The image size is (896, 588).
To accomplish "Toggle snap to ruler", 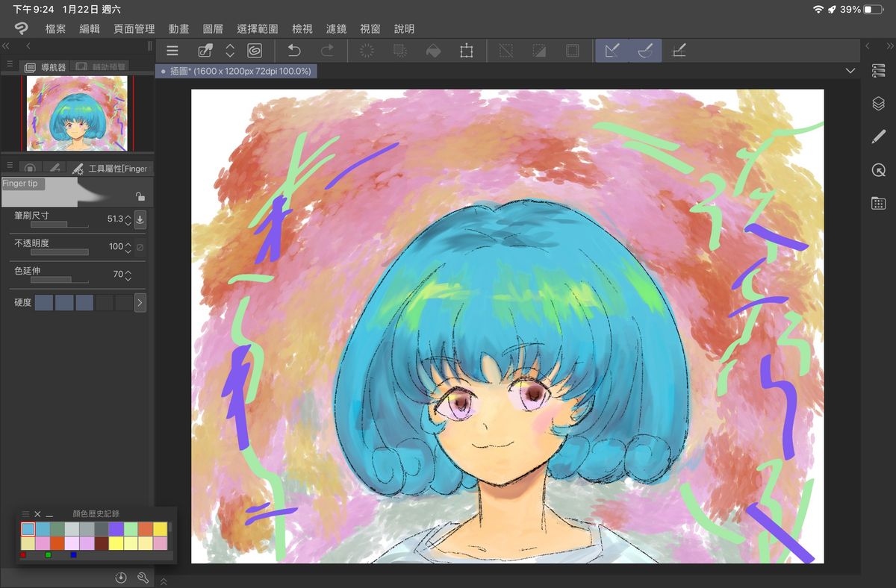I will point(612,51).
